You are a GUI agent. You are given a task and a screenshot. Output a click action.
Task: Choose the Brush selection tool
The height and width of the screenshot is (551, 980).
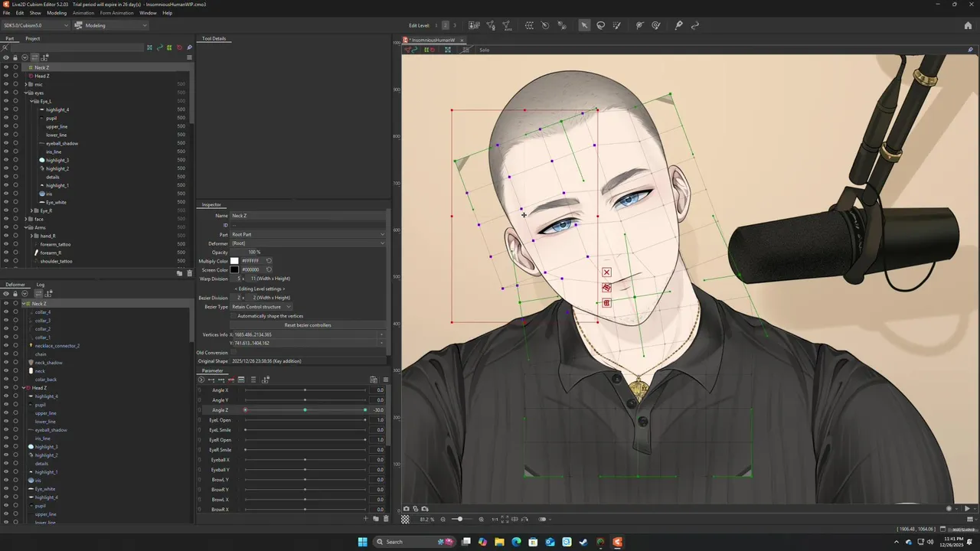tap(616, 25)
